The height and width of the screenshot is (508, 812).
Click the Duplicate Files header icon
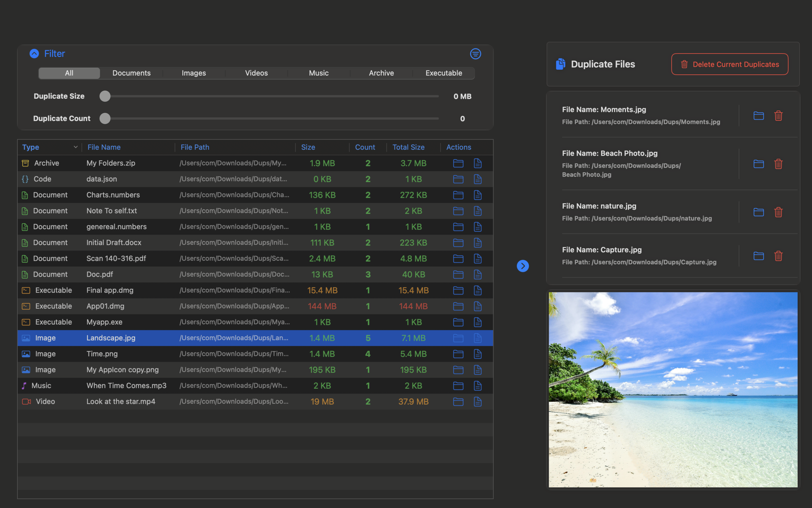coord(560,64)
